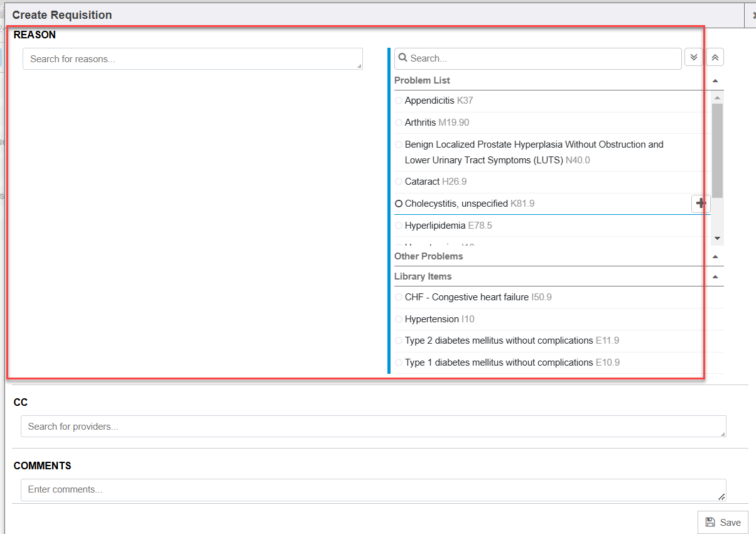The height and width of the screenshot is (534, 756).
Task: Choose the Hyperlipidemia E78.5 radio button
Action: click(x=399, y=226)
